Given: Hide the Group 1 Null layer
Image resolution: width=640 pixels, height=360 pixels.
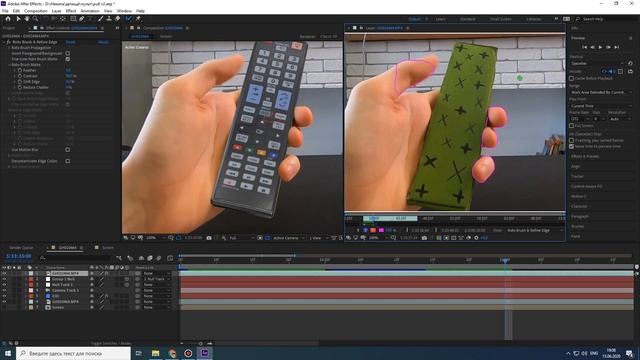Looking at the screenshot, I should tap(4, 279).
